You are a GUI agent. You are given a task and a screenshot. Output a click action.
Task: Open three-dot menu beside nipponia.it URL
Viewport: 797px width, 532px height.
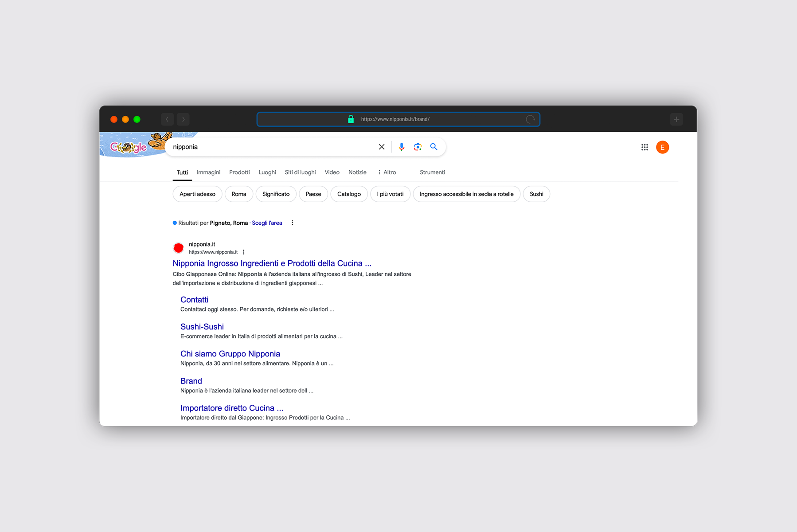tap(244, 252)
